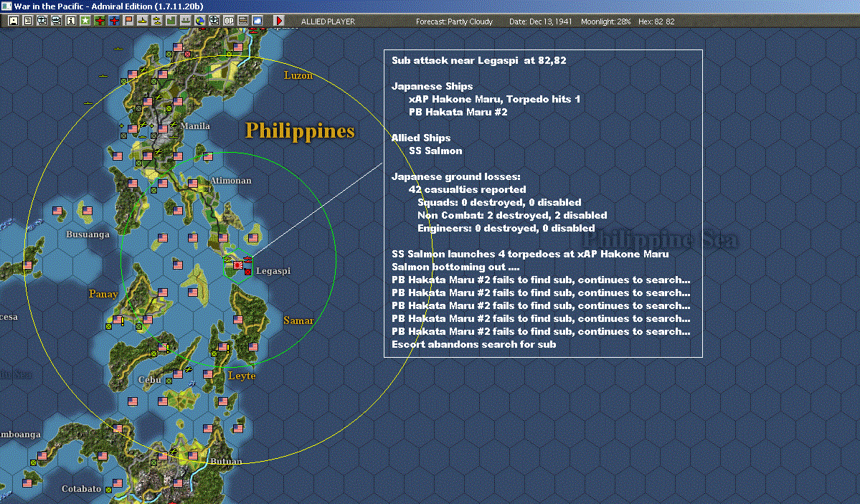The width and height of the screenshot is (860, 504).
Task: Click the Forecast: Partly Cloudy status
Action: (454, 22)
